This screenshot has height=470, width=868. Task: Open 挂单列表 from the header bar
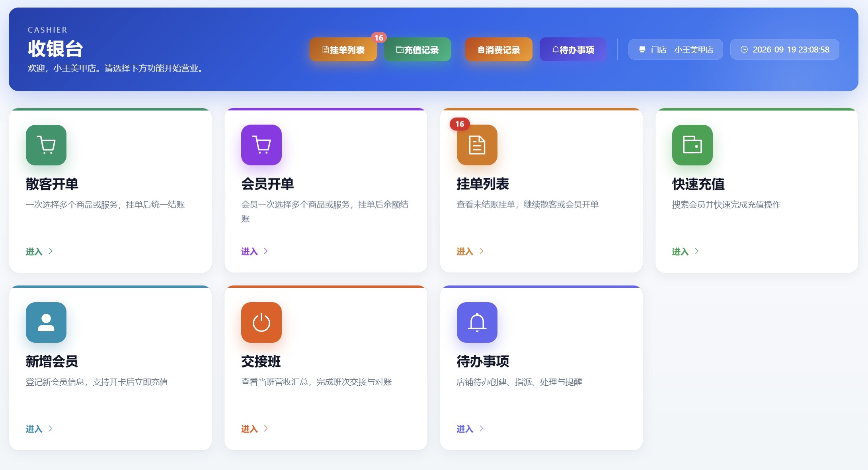tap(343, 50)
